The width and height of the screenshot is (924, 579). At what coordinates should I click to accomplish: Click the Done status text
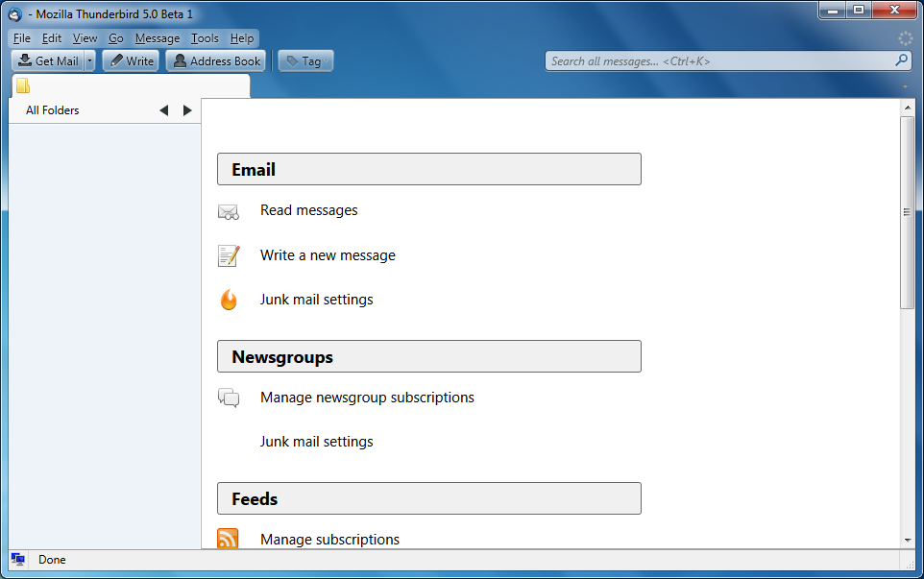pos(52,560)
